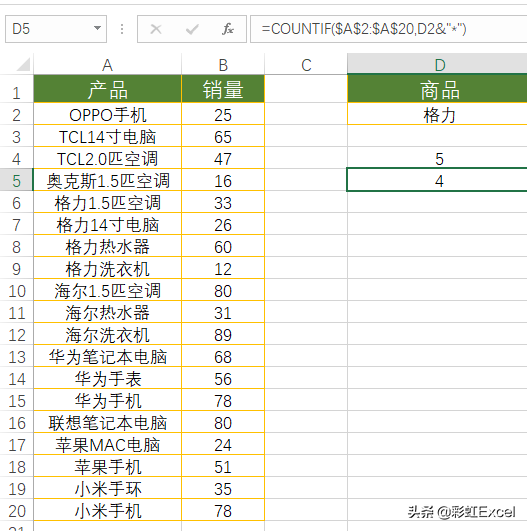Select cell containing 华为笔记本电脑

click(107, 357)
